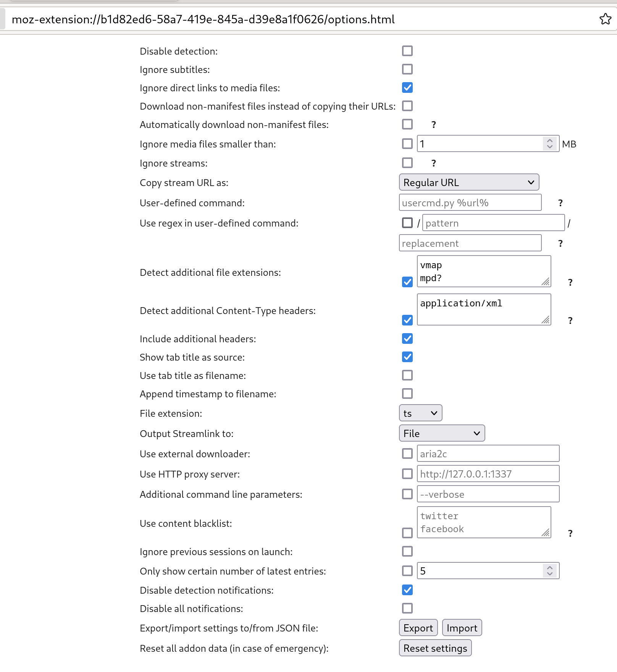Click the browser address bar URL

pyautogui.click(x=203, y=19)
